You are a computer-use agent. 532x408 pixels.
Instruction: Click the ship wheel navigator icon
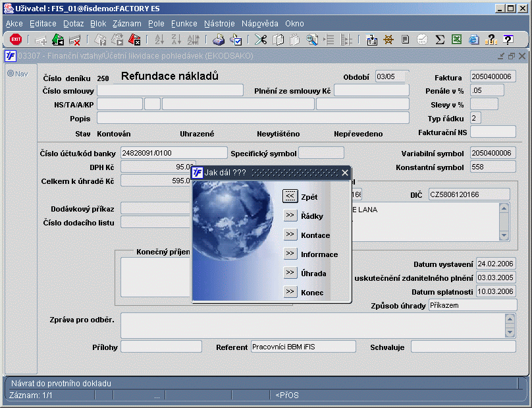coord(388,40)
